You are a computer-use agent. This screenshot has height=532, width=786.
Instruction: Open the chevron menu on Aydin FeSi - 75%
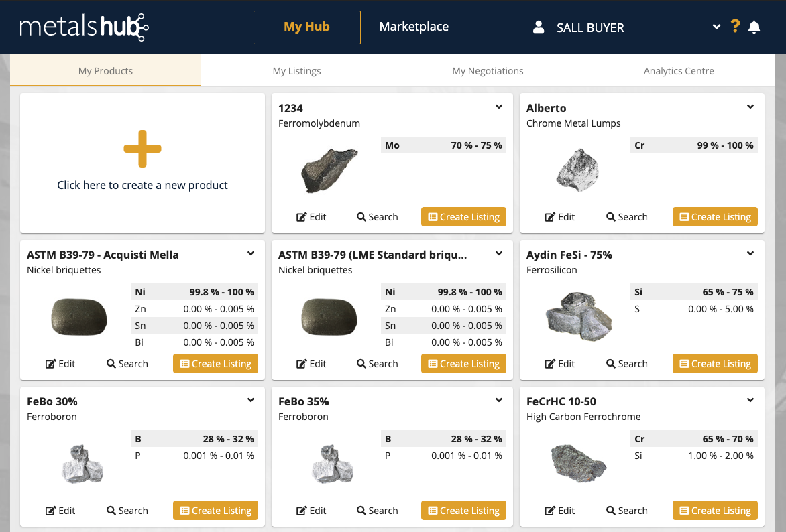749,253
